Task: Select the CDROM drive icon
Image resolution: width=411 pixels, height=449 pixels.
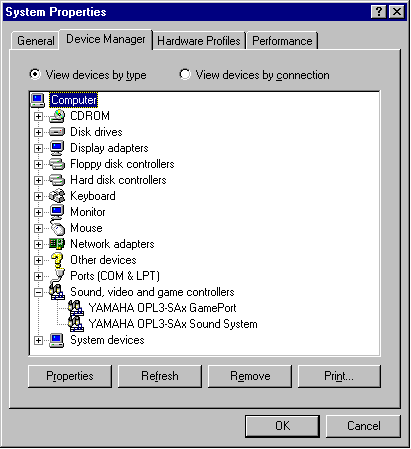Action: [x=57, y=116]
